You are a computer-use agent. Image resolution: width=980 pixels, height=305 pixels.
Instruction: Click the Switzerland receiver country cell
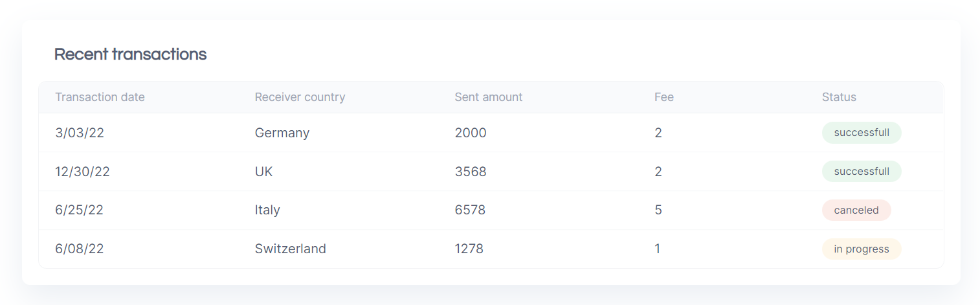tap(291, 249)
